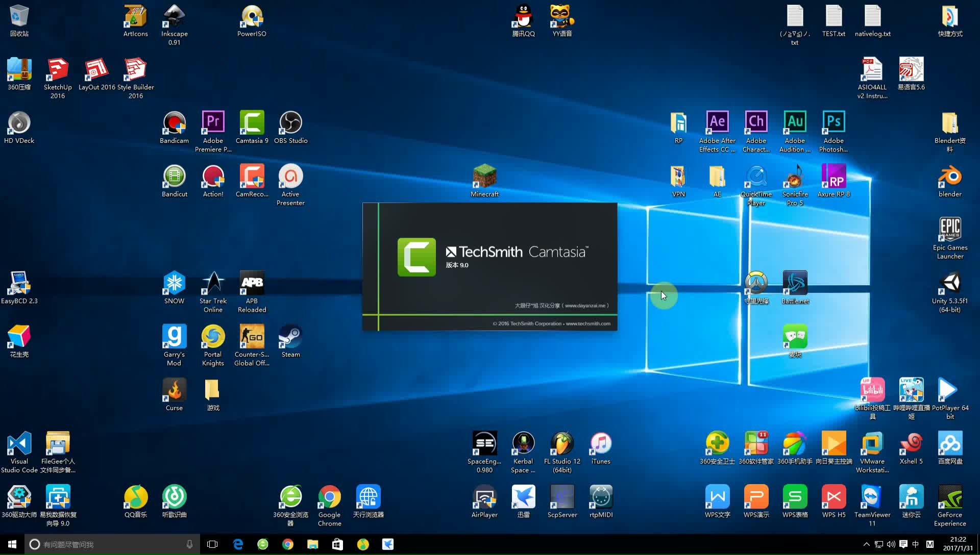Select the Kerbal Space Program icon

point(523,452)
